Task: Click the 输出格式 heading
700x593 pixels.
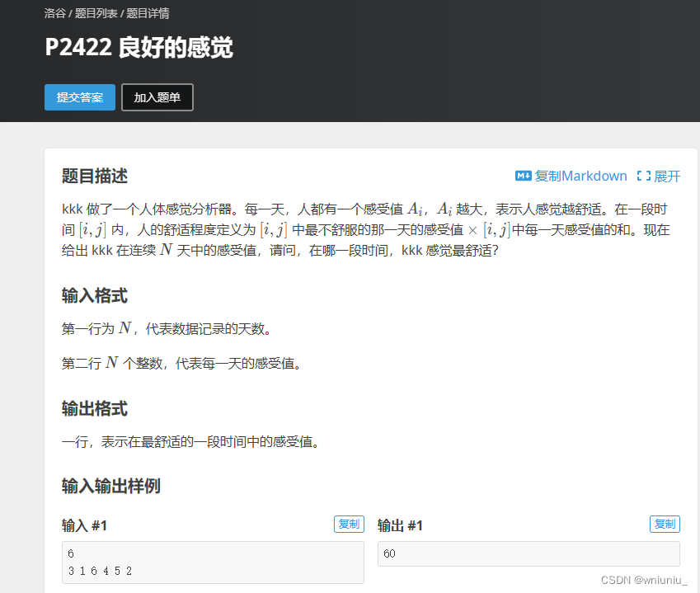Action: click(95, 408)
